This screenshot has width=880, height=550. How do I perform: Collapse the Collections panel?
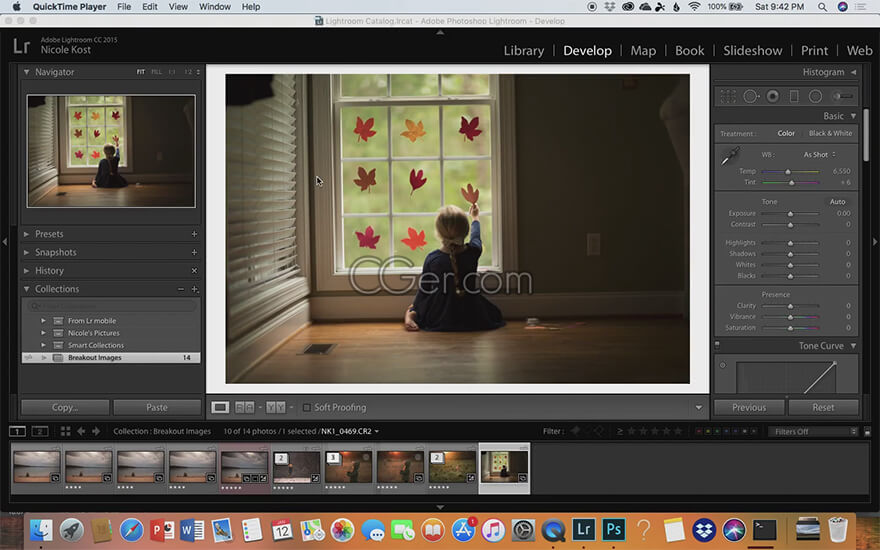(x=26, y=289)
